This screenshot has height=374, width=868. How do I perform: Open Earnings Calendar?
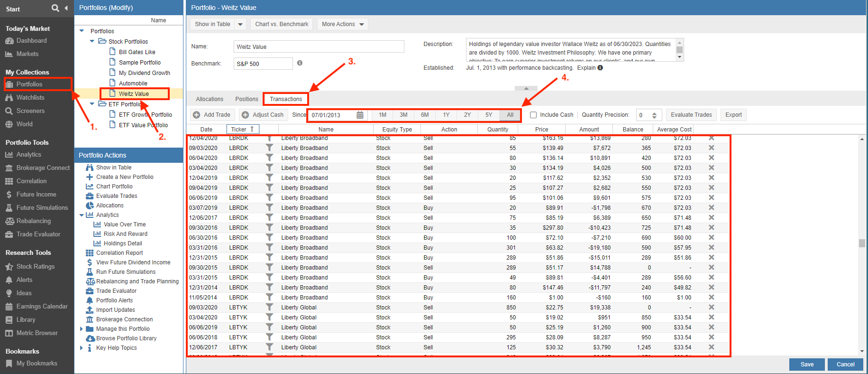click(x=42, y=307)
